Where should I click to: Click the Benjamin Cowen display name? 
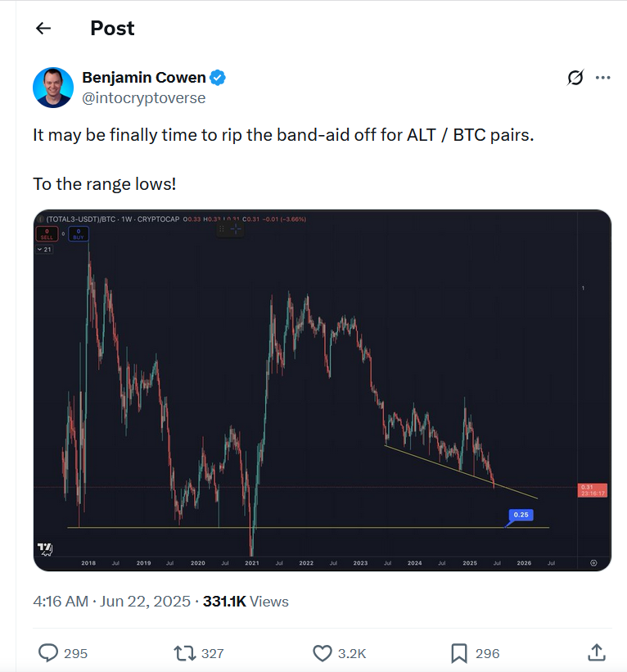(x=144, y=78)
